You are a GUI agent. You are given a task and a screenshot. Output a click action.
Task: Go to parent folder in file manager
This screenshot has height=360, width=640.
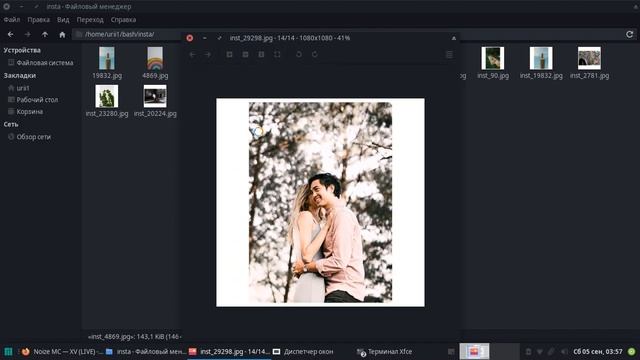(45, 35)
